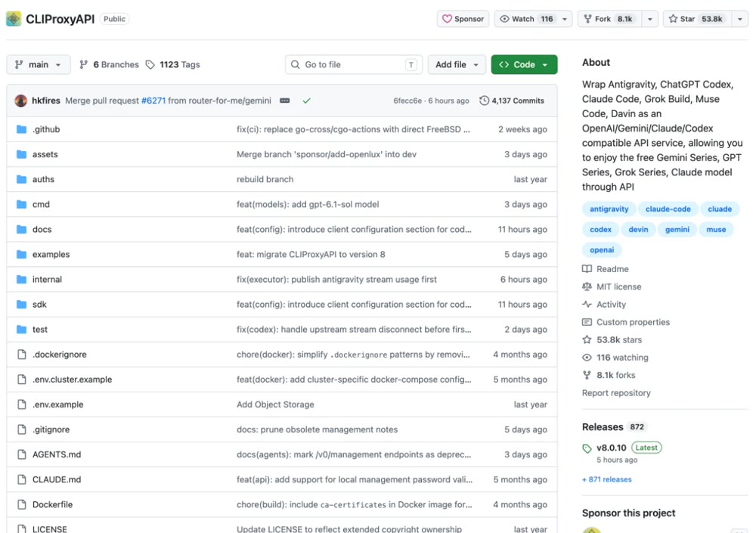This screenshot has height=533, width=756.
Task: Click the star icon beside 53.8k stars
Action: 587,339
